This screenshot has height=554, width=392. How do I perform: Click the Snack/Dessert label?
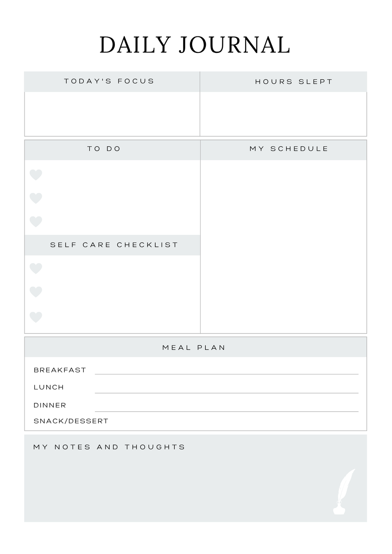(x=71, y=421)
